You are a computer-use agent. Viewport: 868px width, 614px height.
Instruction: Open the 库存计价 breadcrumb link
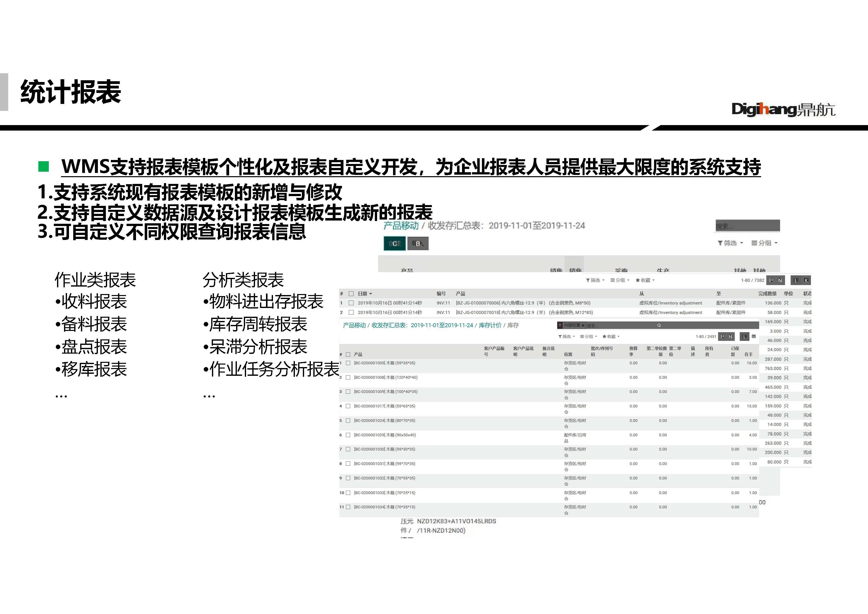pyautogui.click(x=490, y=325)
